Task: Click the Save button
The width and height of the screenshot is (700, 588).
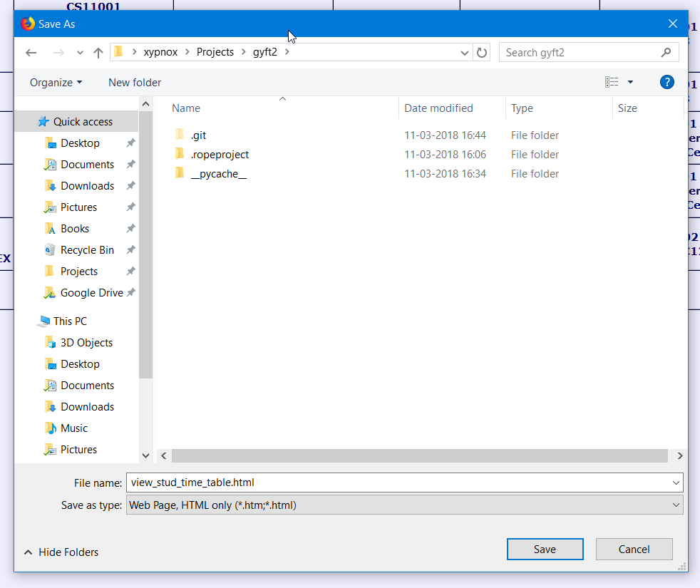Action: 545,550
